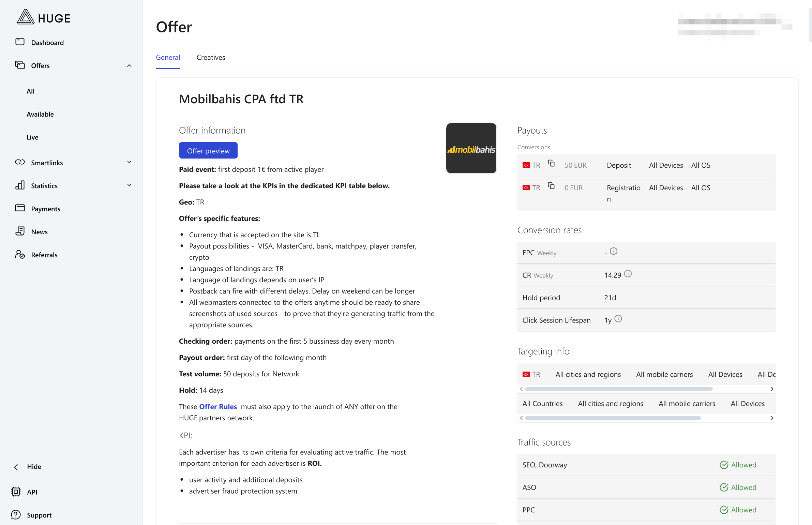The height and width of the screenshot is (525, 812).
Task: Copy the 50 EUR Deposit payout row
Action: [x=551, y=163]
